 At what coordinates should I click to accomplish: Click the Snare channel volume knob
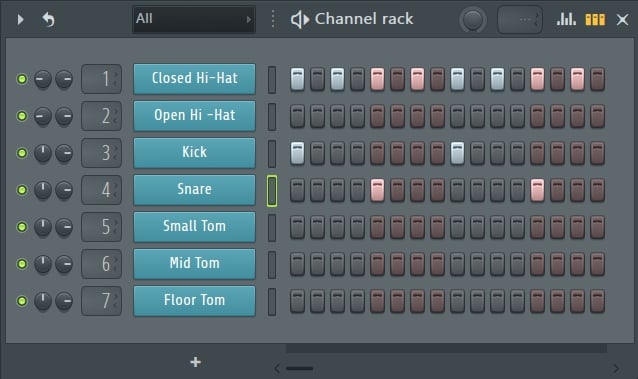click(64, 190)
